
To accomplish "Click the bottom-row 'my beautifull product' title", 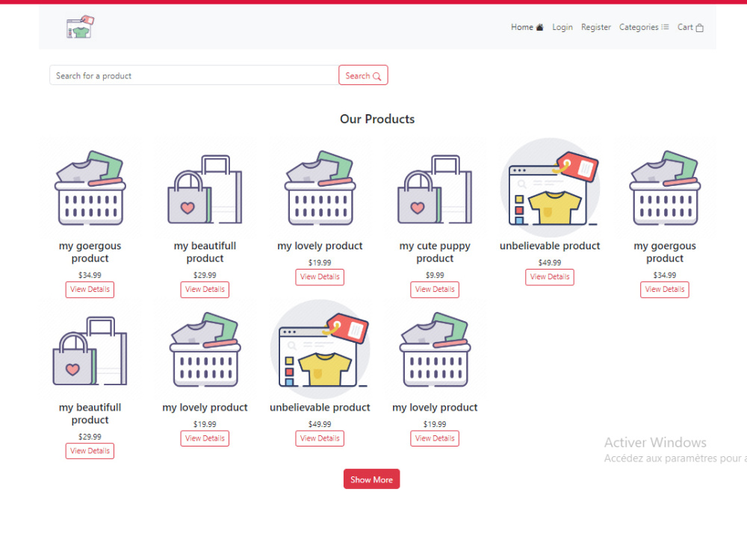I will (x=90, y=414).
